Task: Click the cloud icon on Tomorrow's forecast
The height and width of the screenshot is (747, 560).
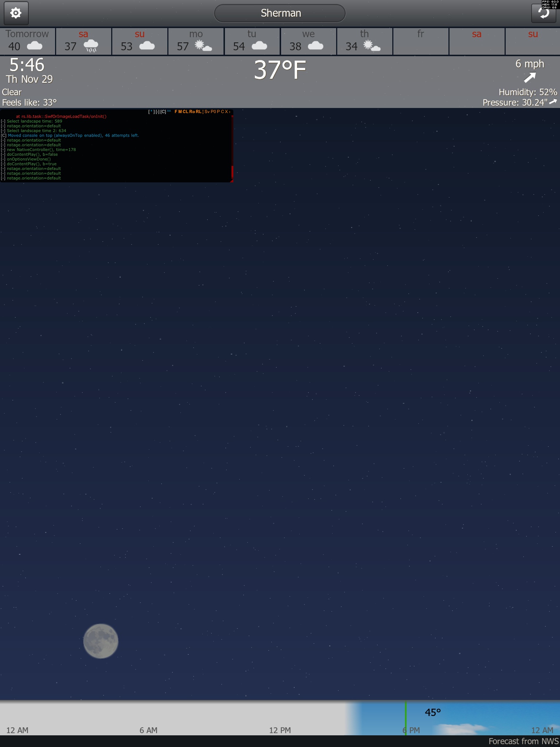Action: (35, 46)
